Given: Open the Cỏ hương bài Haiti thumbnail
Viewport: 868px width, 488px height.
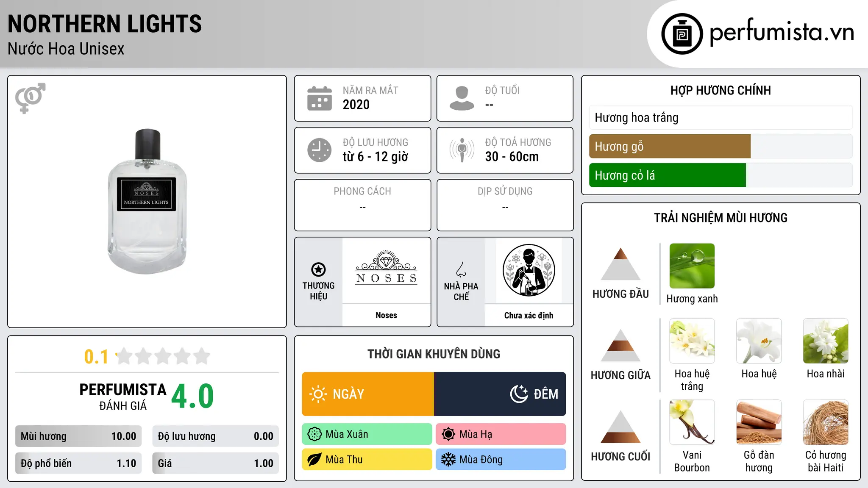Looking at the screenshot, I should pyautogui.click(x=826, y=422).
